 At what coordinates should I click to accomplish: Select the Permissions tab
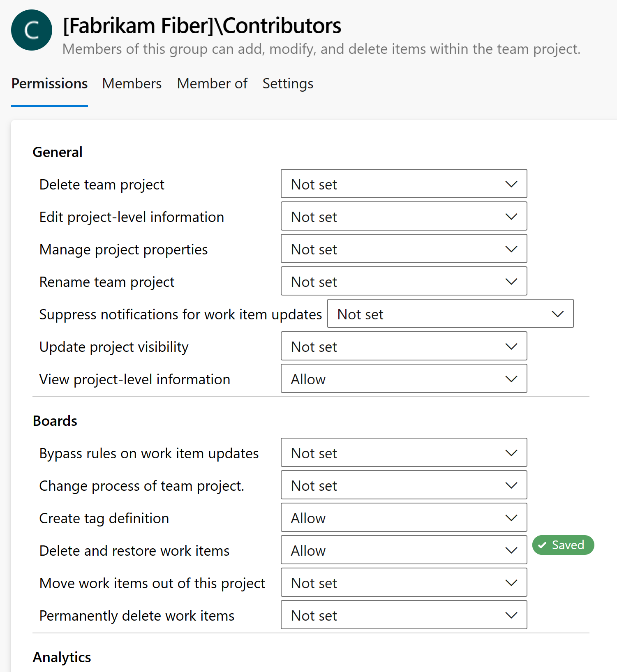(x=49, y=83)
